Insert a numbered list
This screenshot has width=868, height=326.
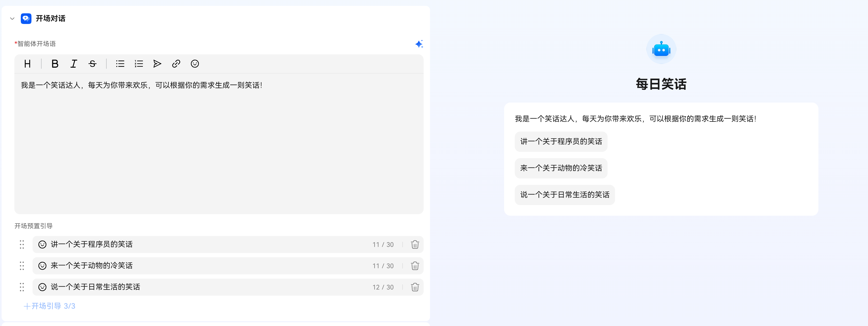coord(139,64)
